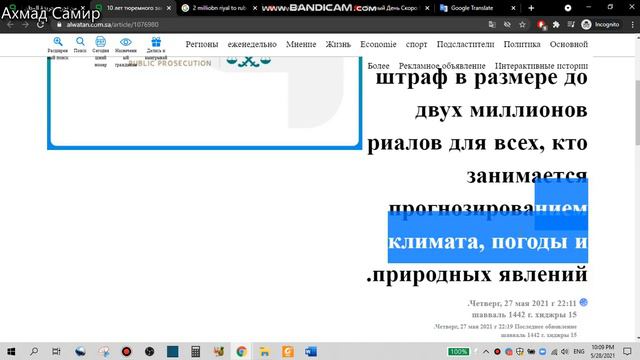Click the red extension icon in toolbar

click(541, 25)
